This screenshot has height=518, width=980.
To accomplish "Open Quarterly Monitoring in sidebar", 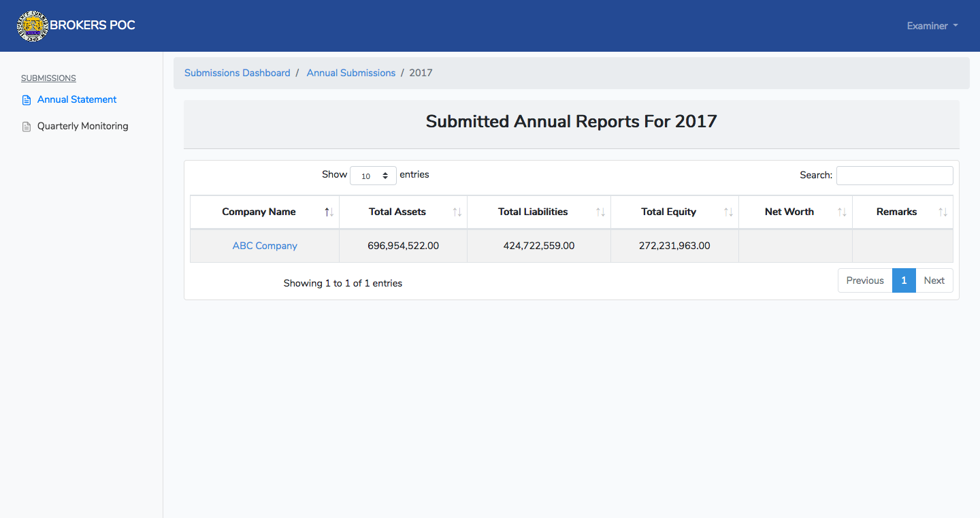I will point(83,126).
